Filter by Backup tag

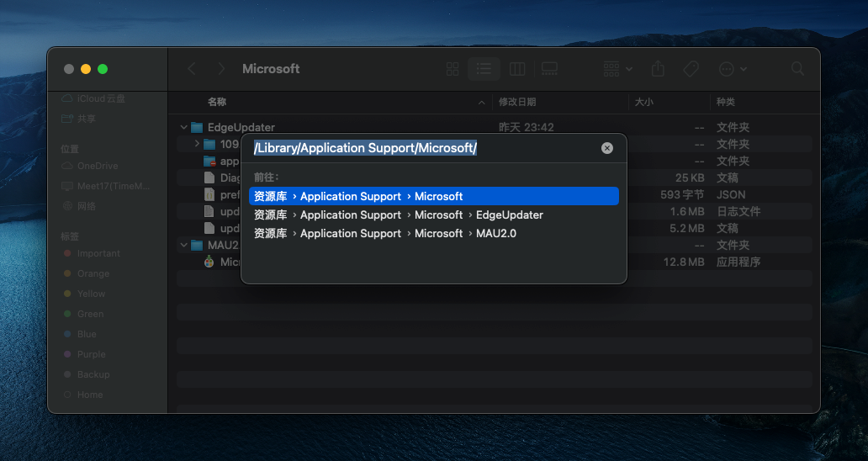click(93, 374)
